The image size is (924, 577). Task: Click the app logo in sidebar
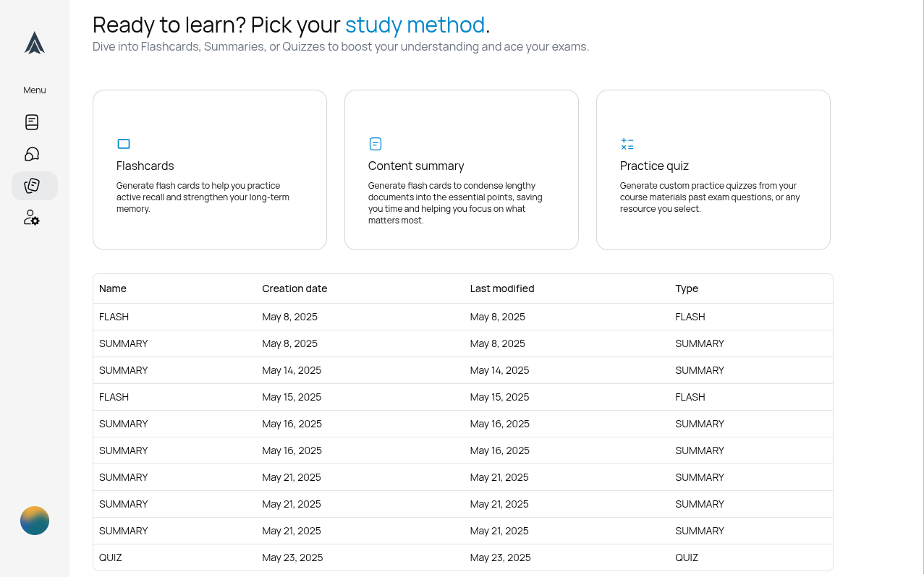click(35, 43)
